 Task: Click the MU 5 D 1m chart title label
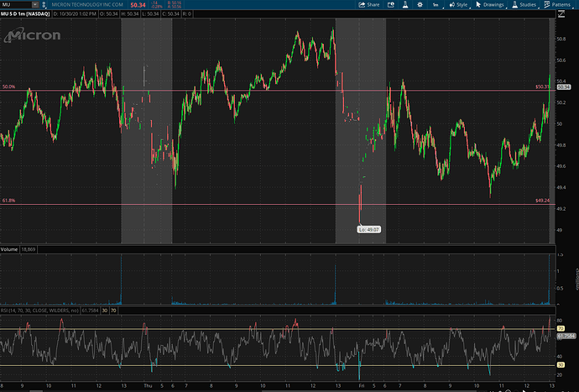coord(25,16)
